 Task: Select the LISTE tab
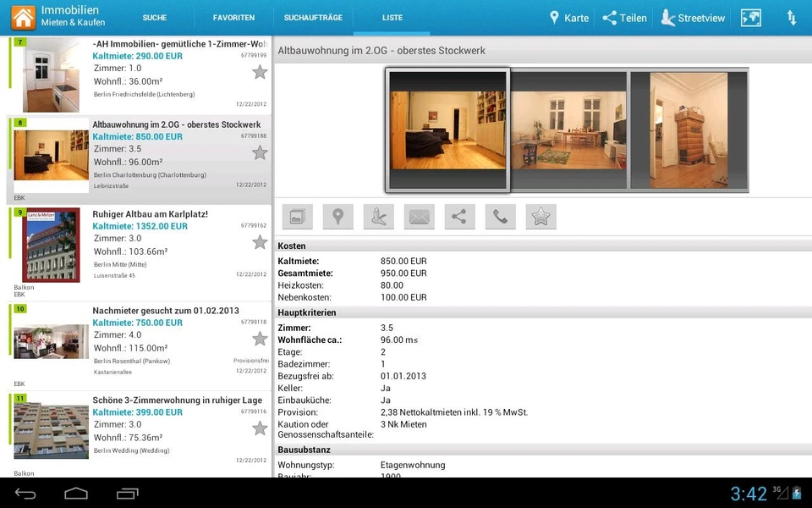pos(392,18)
